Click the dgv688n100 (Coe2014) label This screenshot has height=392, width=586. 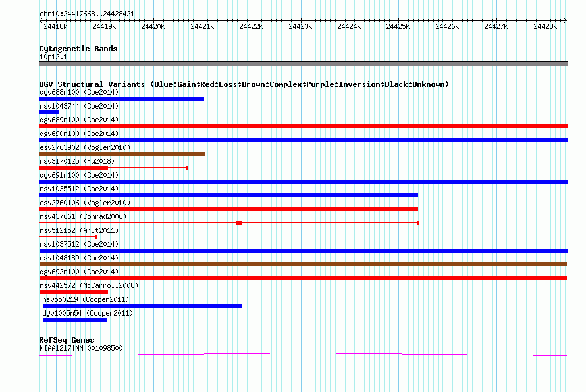[x=79, y=92]
